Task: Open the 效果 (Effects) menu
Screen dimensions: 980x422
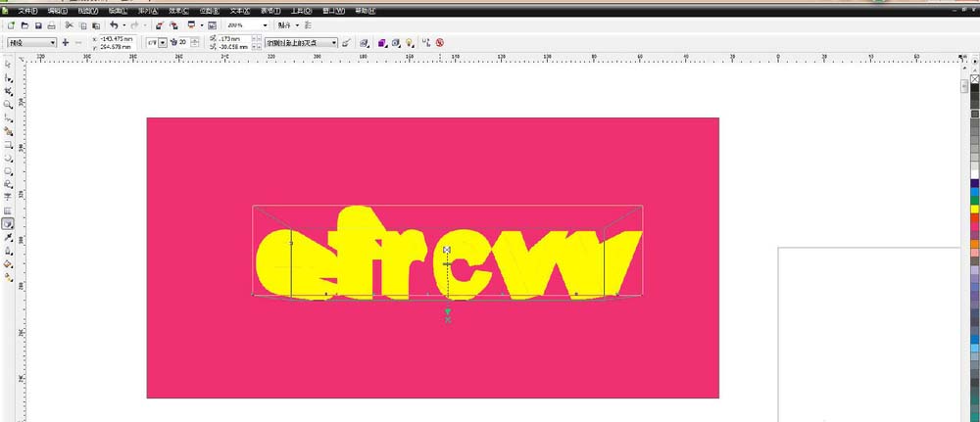Action: coord(178,10)
